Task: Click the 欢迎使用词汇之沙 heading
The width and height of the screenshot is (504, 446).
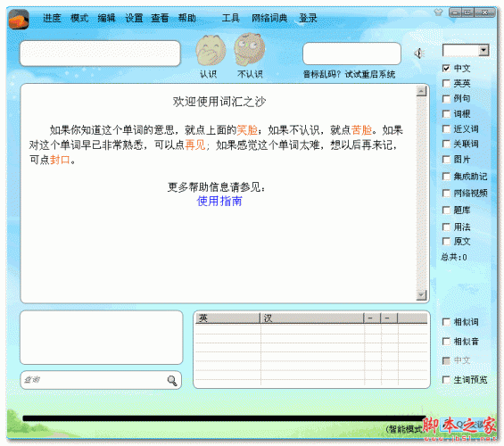Action: [219, 102]
